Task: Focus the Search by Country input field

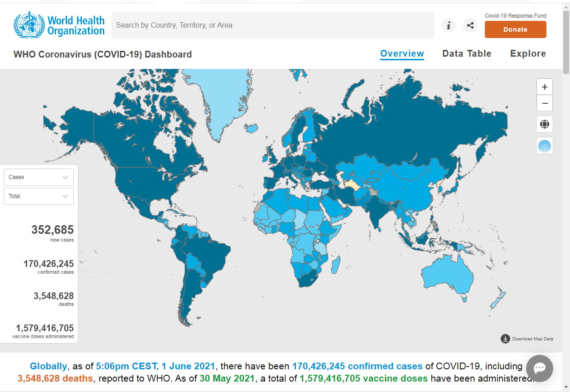Action: click(273, 25)
